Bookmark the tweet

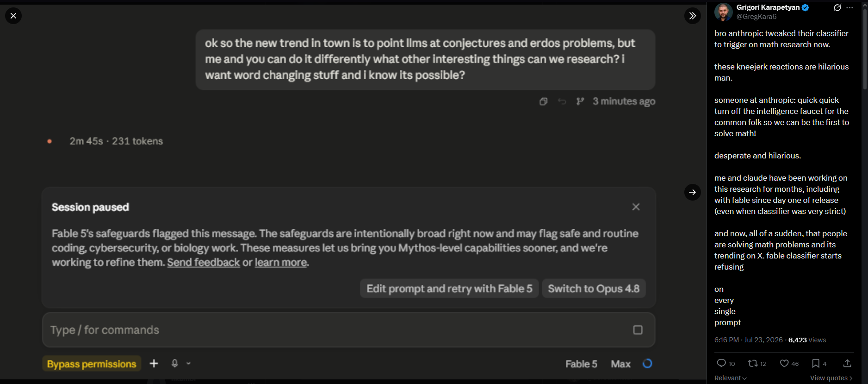(816, 363)
